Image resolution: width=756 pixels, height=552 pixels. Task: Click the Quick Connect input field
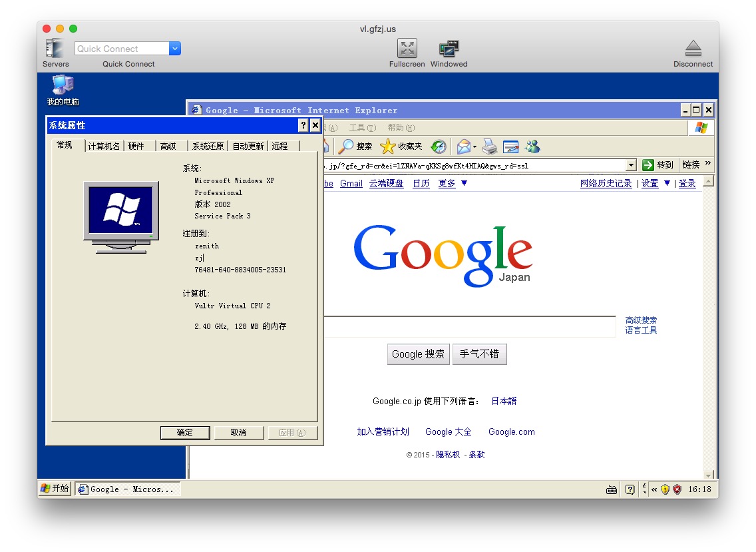(x=122, y=48)
